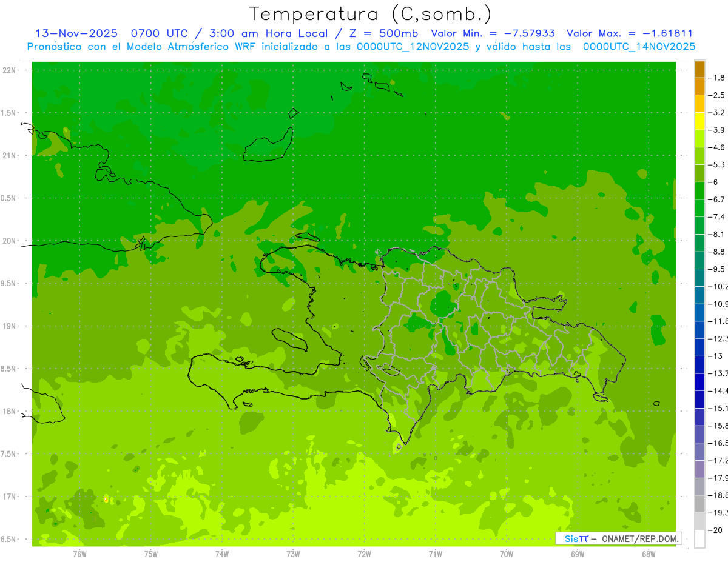This screenshot has height=562, width=728.
Task: Click the "69W" longitude label
Action: [x=578, y=554]
